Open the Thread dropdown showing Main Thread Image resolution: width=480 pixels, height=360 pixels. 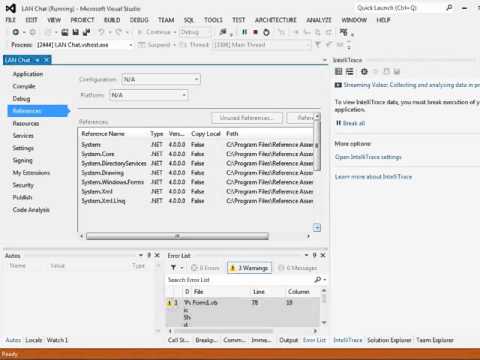[262, 45]
